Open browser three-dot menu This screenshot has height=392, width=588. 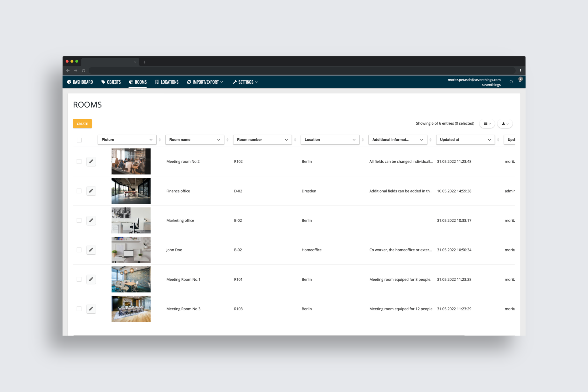click(x=520, y=71)
